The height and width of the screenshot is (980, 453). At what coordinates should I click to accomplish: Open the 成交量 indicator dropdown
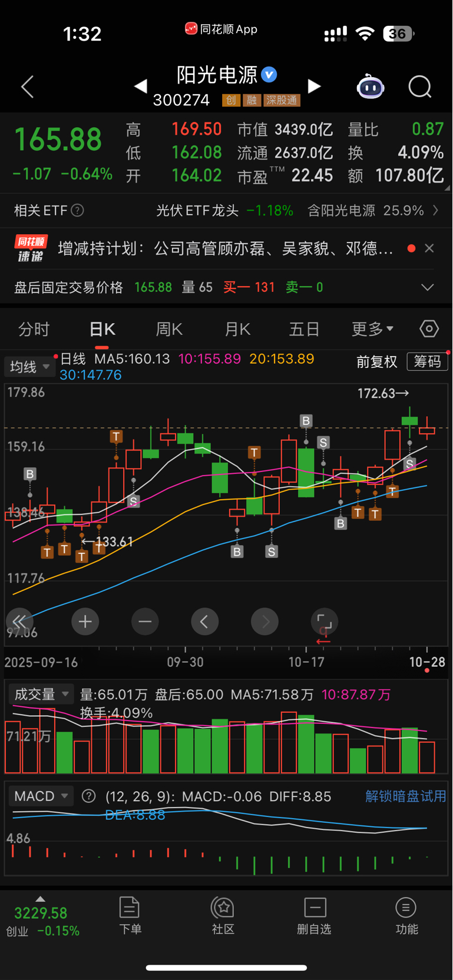pos(41,694)
